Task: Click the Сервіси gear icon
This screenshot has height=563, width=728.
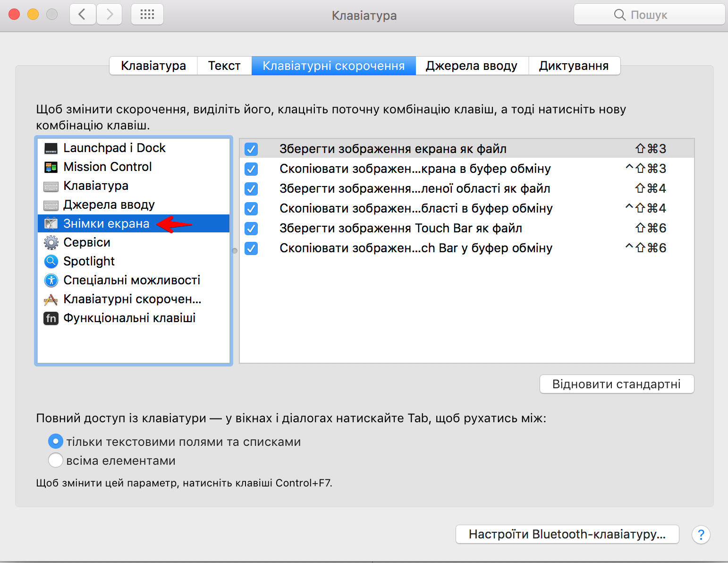Action: [51, 243]
